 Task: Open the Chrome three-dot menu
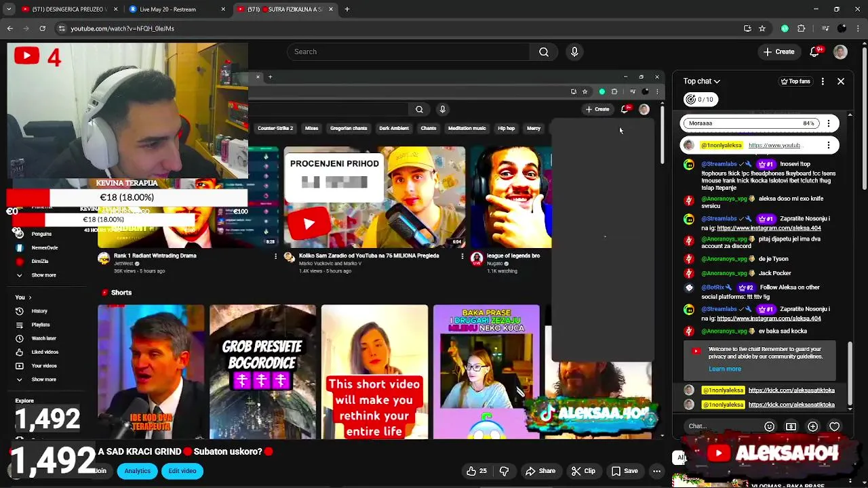click(x=859, y=28)
